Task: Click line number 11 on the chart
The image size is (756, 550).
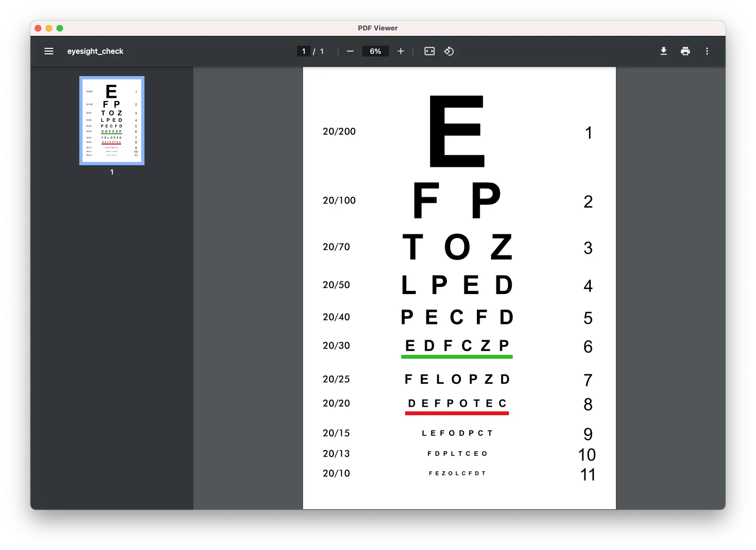Action: click(x=588, y=475)
